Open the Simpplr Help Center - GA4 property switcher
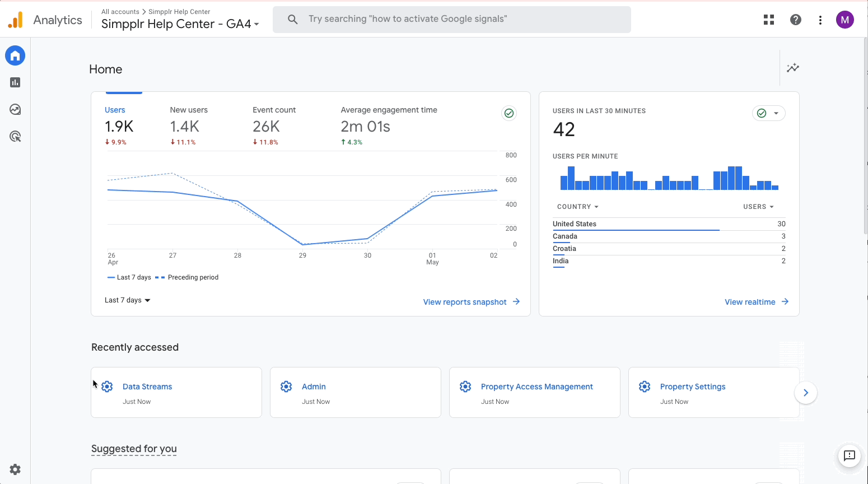The image size is (868, 484). pyautogui.click(x=179, y=24)
